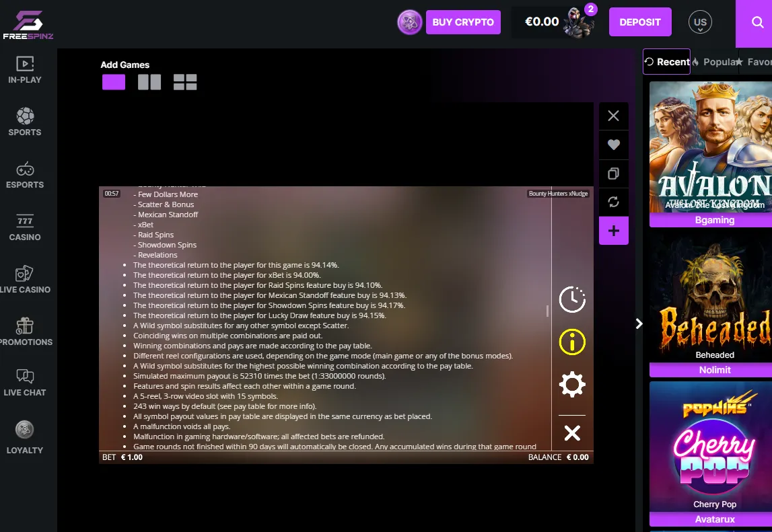Click the purple crypto atom icon
The height and width of the screenshot is (532, 772).
pos(410,22)
